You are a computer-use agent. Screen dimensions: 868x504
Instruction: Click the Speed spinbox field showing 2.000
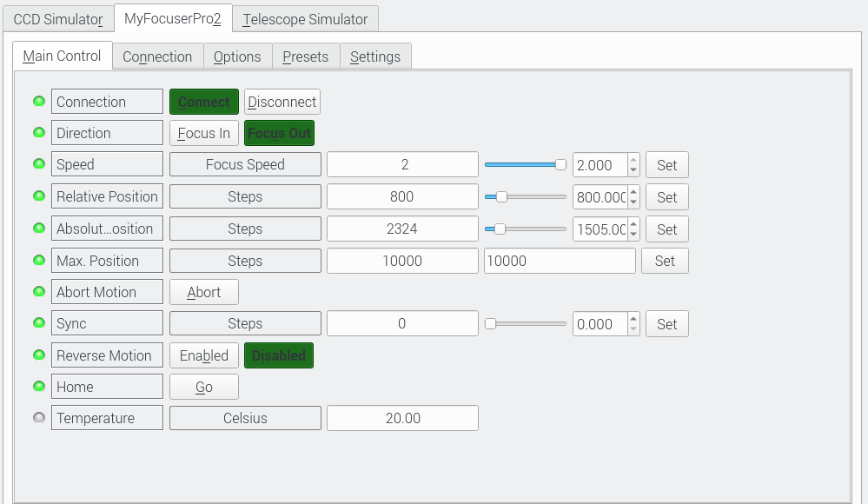pyautogui.click(x=600, y=165)
